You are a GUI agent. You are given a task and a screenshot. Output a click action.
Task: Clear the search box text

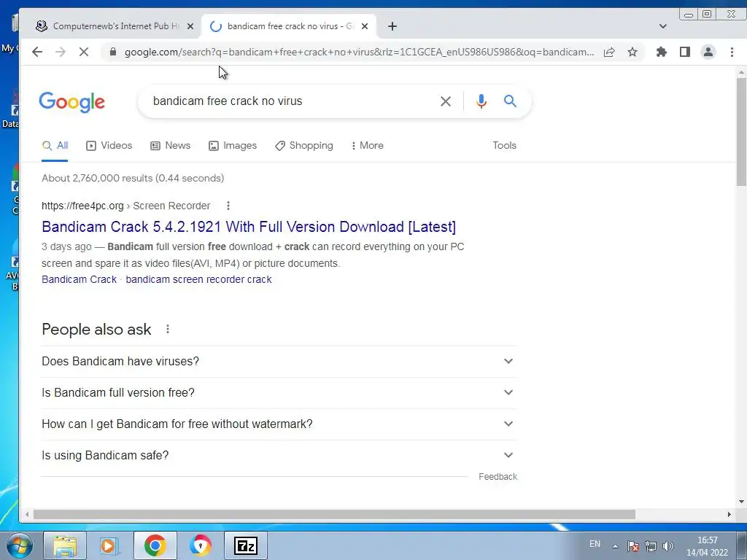coord(446,101)
